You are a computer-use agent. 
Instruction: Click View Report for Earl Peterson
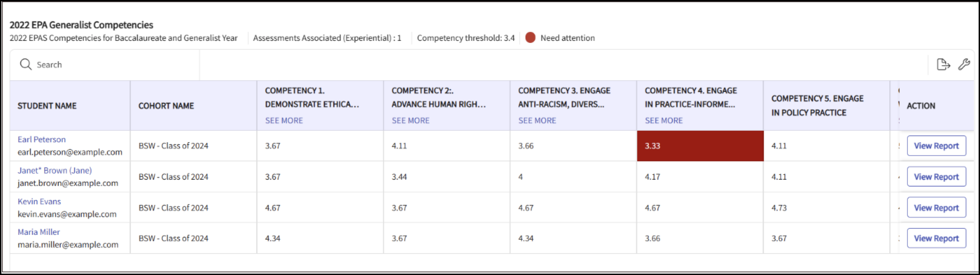pos(936,146)
